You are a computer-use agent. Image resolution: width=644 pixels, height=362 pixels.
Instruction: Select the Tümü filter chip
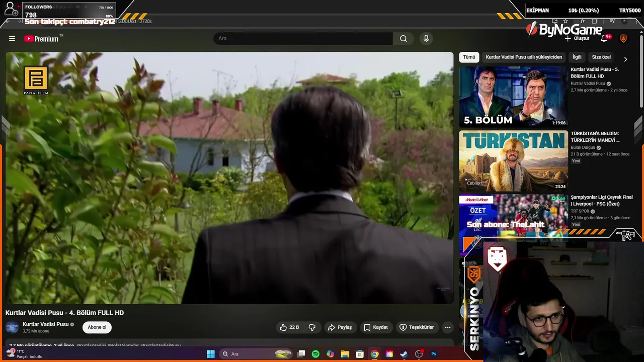pos(469,57)
